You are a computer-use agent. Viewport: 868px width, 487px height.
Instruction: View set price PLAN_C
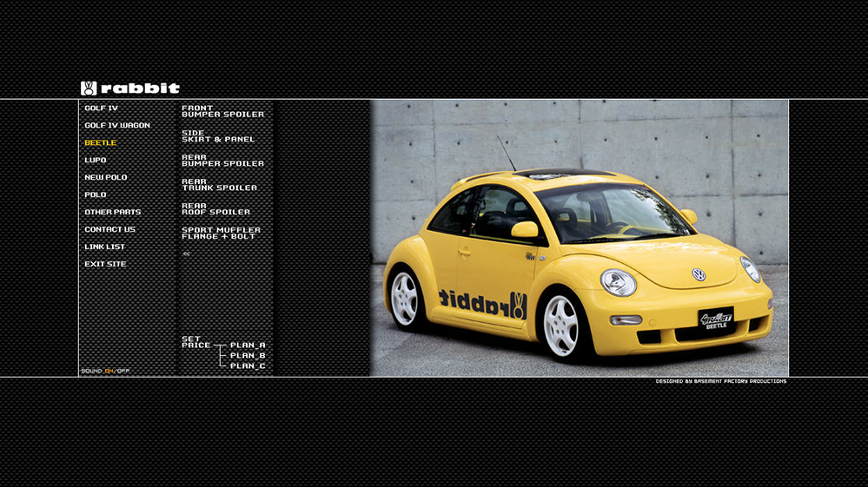248,366
